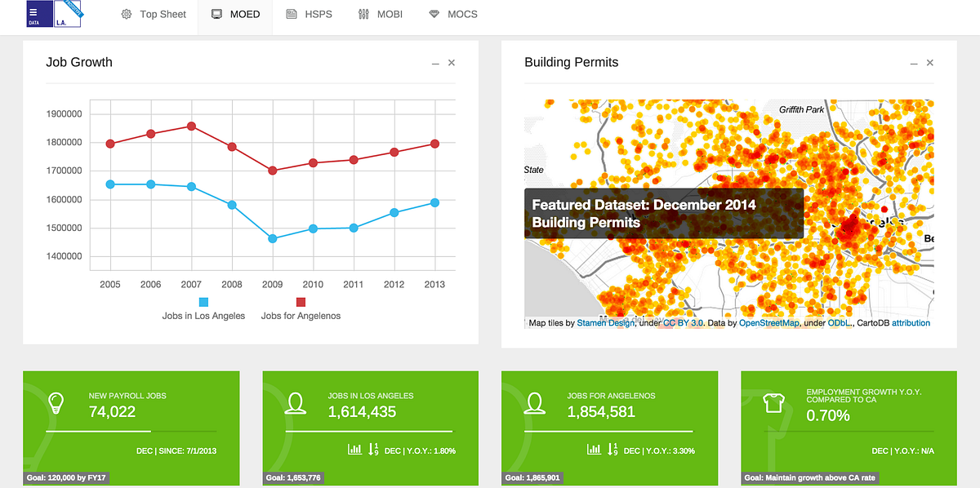This screenshot has height=488, width=980.
Task: Click the 2009 Jobs in Los Angeles data point
Action: [273, 239]
